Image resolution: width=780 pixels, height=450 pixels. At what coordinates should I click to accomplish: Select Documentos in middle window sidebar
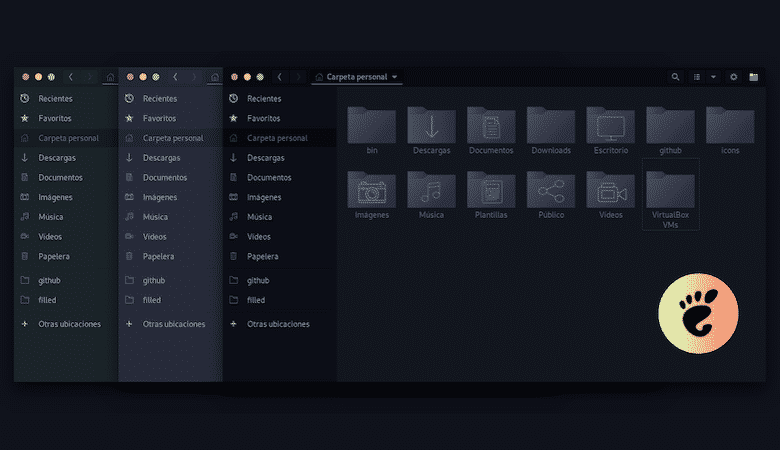pyautogui.click(x=171, y=178)
